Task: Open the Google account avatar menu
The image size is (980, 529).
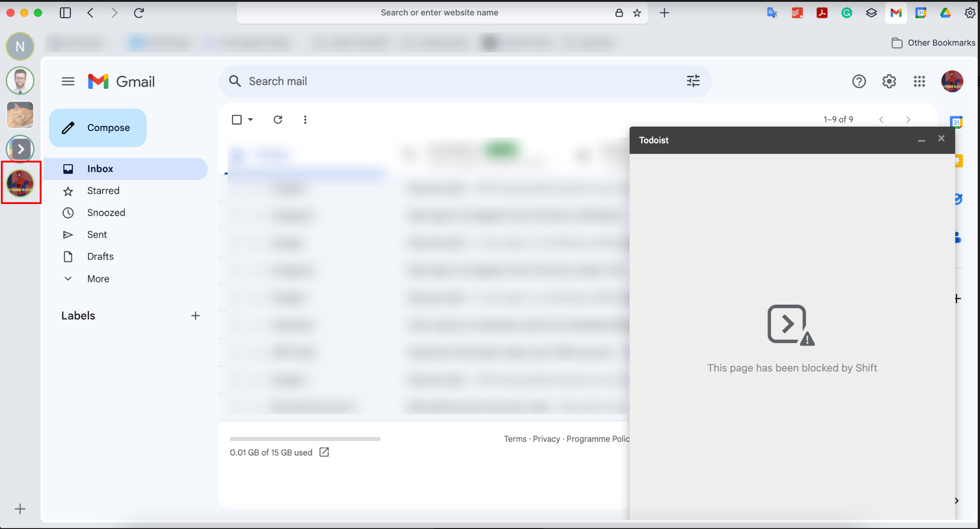Action: pyautogui.click(x=952, y=82)
